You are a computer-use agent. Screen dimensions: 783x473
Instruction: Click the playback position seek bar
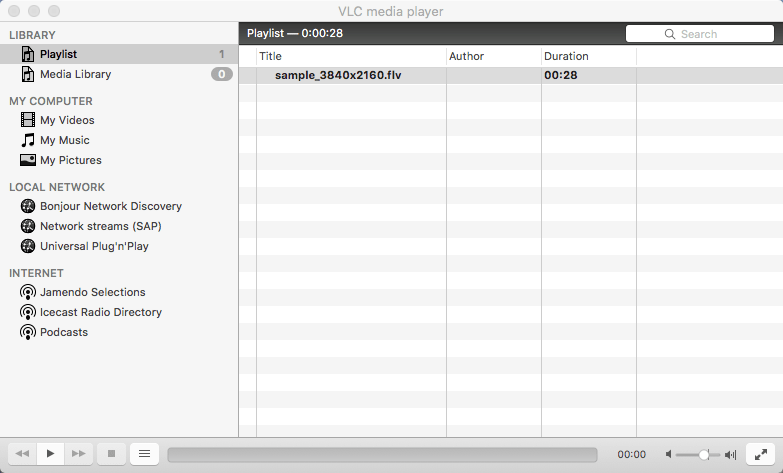click(383, 455)
